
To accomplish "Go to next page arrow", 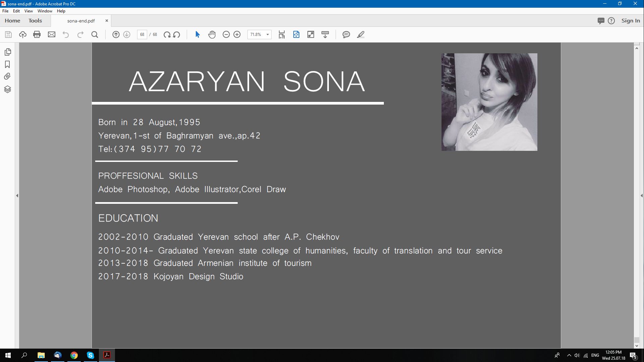I will 127,35.
